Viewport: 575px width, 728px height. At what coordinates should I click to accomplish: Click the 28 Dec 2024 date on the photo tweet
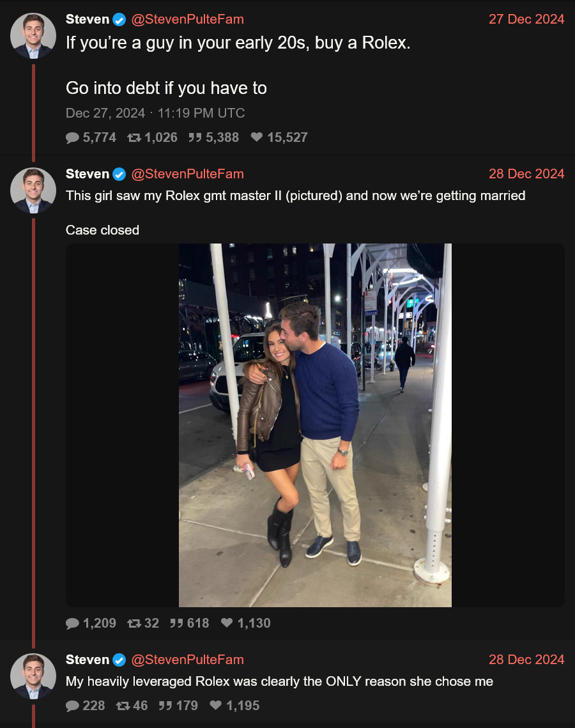526,173
